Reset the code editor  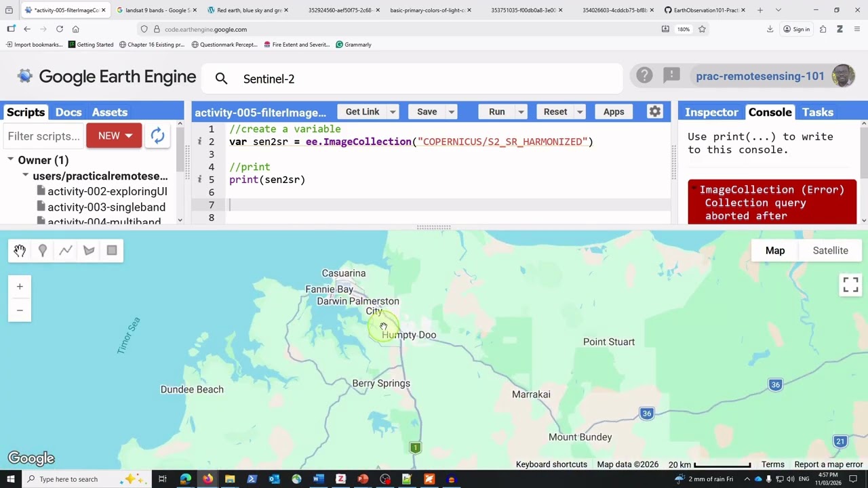pyautogui.click(x=555, y=112)
